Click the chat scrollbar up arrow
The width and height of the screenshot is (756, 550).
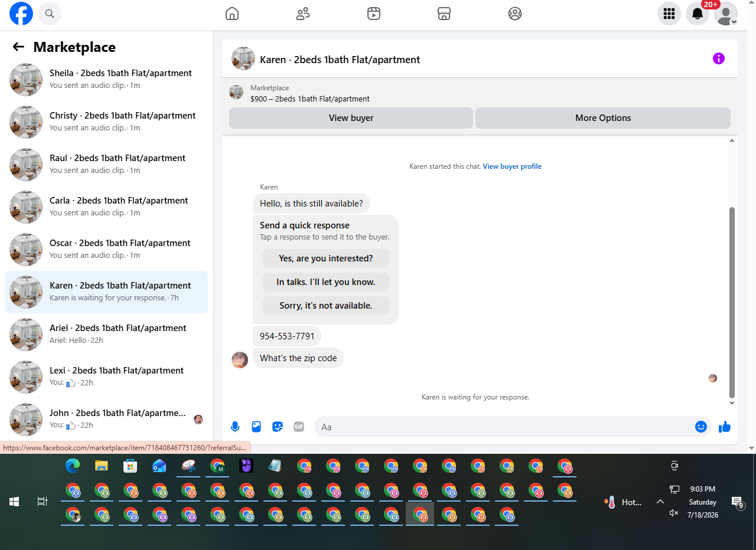click(x=732, y=140)
